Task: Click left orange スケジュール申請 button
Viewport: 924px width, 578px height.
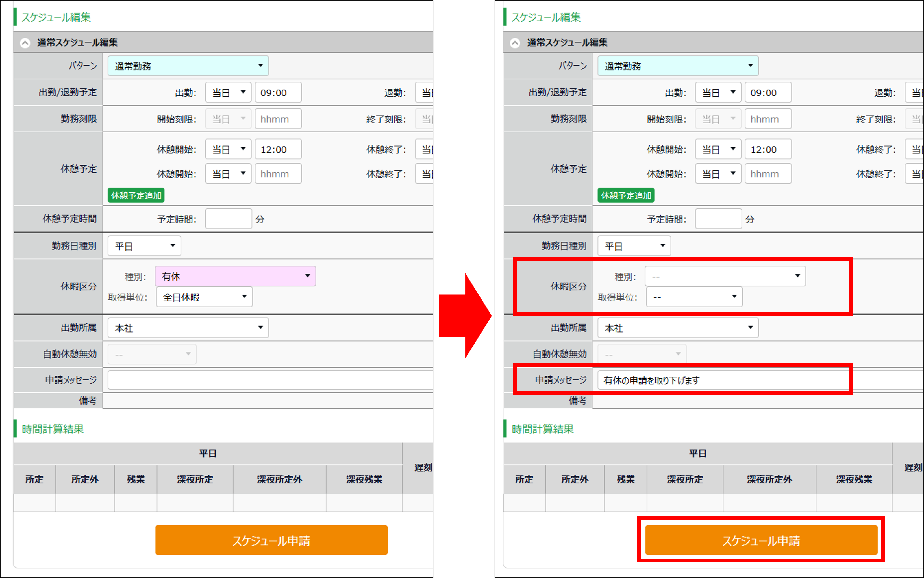Action: point(271,540)
